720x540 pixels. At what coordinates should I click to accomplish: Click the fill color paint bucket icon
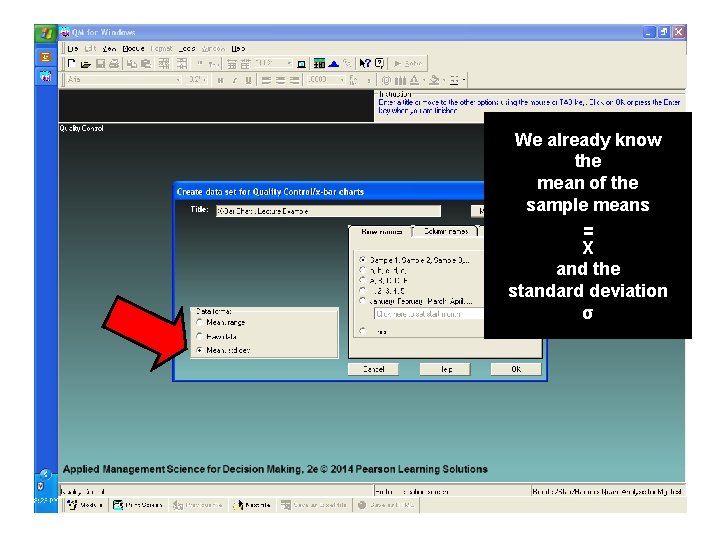click(434, 80)
